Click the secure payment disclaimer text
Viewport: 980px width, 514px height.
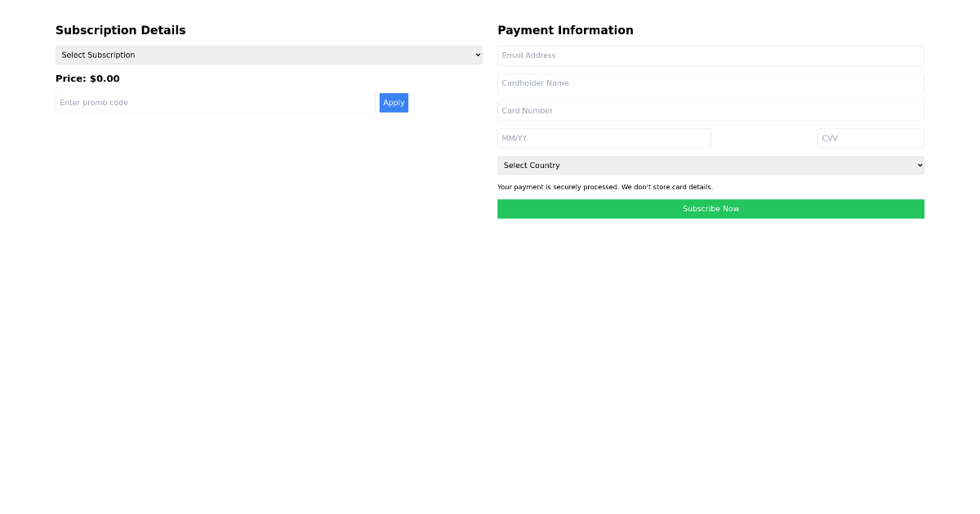[x=605, y=187]
